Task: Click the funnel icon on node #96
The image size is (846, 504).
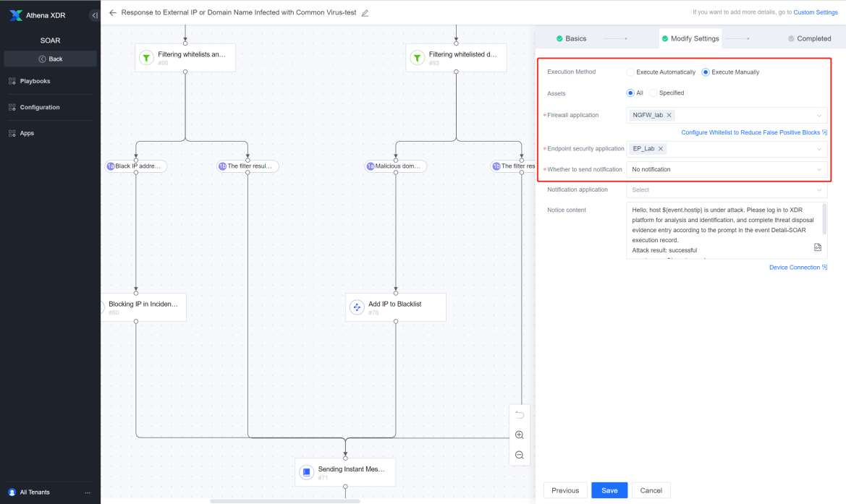Action: click(146, 58)
